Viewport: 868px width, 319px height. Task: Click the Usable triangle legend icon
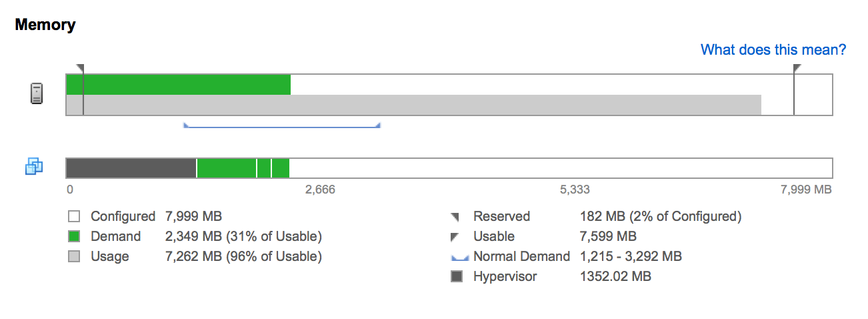[x=455, y=236]
